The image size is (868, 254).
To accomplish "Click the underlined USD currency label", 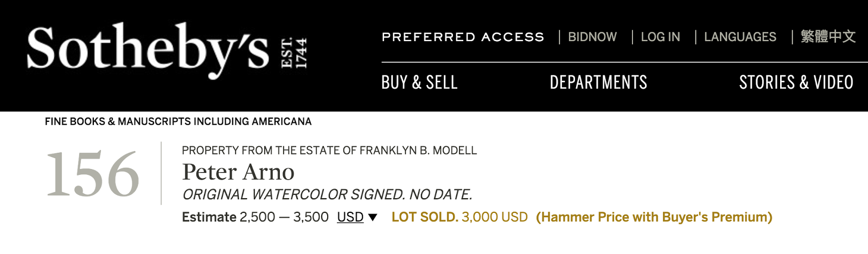I will pyautogui.click(x=350, y=217).
